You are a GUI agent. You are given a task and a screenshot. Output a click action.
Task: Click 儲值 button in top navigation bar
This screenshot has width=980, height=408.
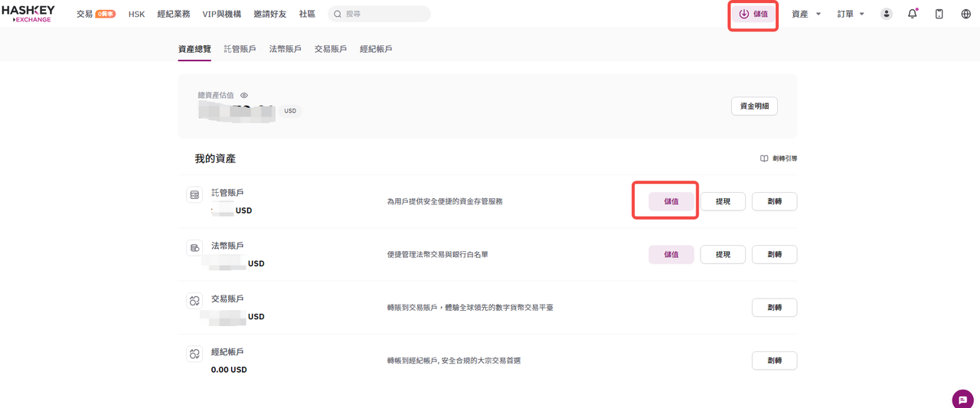[753, 14]
